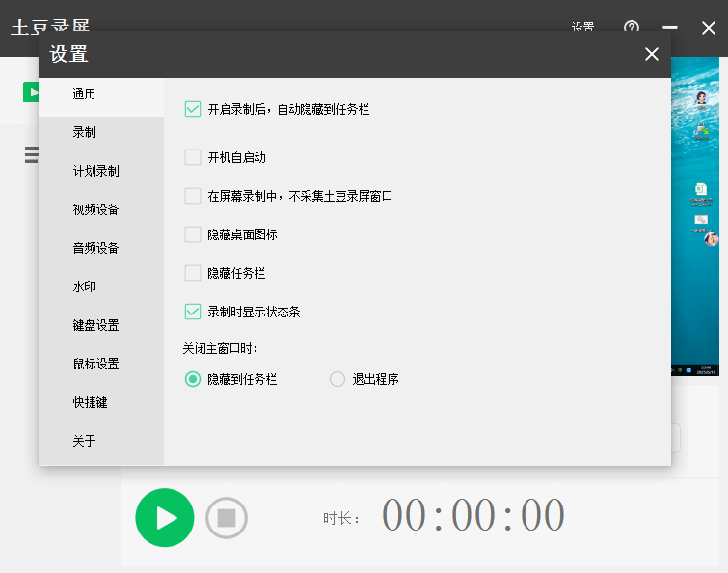Click green play icon in main window top-left
Screen dimensions: 728x573
[x=31, y=92]
